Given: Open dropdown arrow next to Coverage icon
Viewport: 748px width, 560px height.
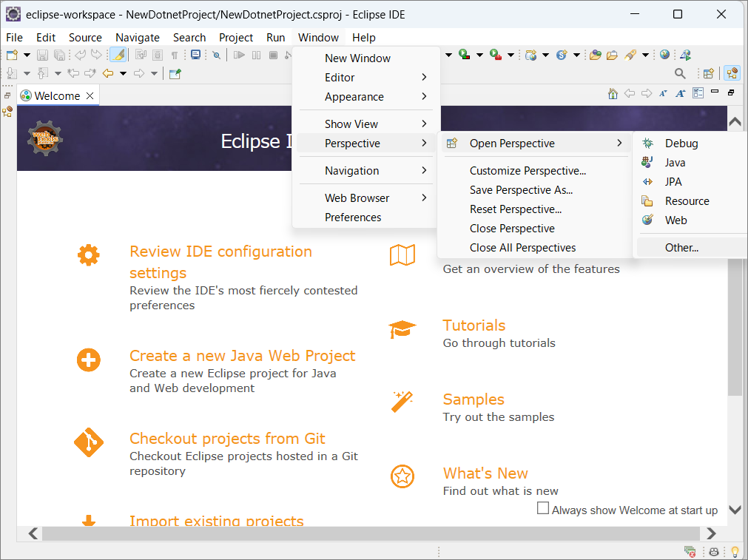Looking at the screenshot, I should [479, 55].
